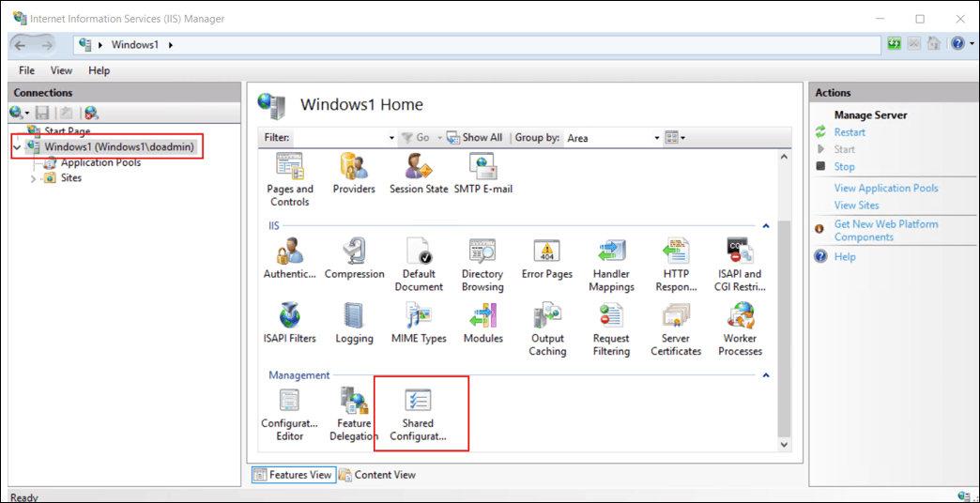Click the navigate Forward arrow
This screenshot has width=980, height=503.
[x=47, y=45]
